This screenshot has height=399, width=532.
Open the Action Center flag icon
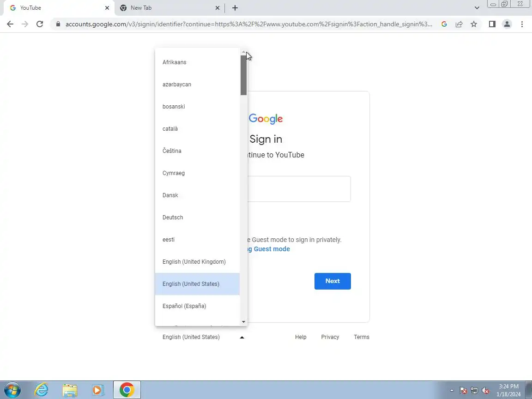(463, 391)
